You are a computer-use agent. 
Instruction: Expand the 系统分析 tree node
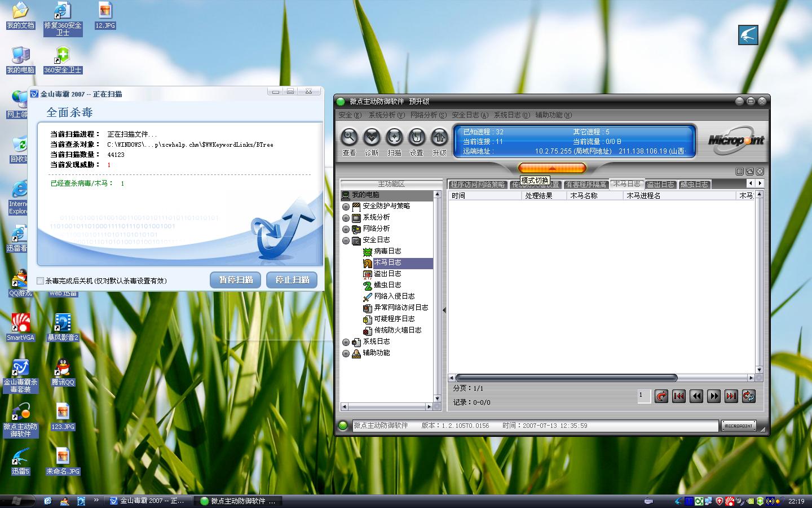pos(346,218)
